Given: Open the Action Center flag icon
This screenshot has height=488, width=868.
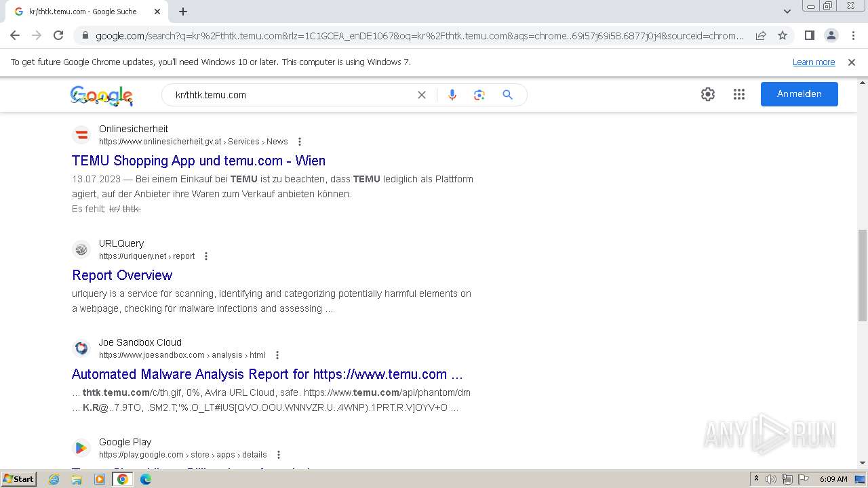Looking at the screenshot, I should coord(802,479).
